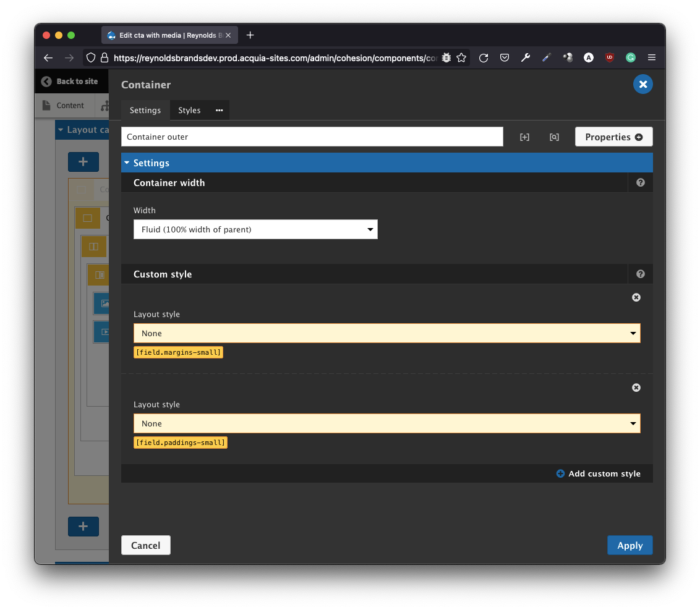Click the Properties button
This screenshot has width=700, height=610.
point(613,137)
